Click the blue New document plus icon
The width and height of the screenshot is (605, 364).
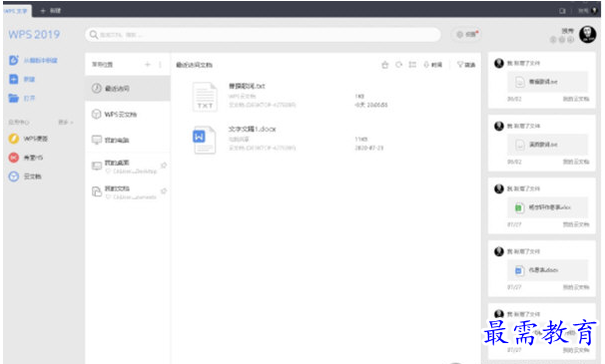14,79
